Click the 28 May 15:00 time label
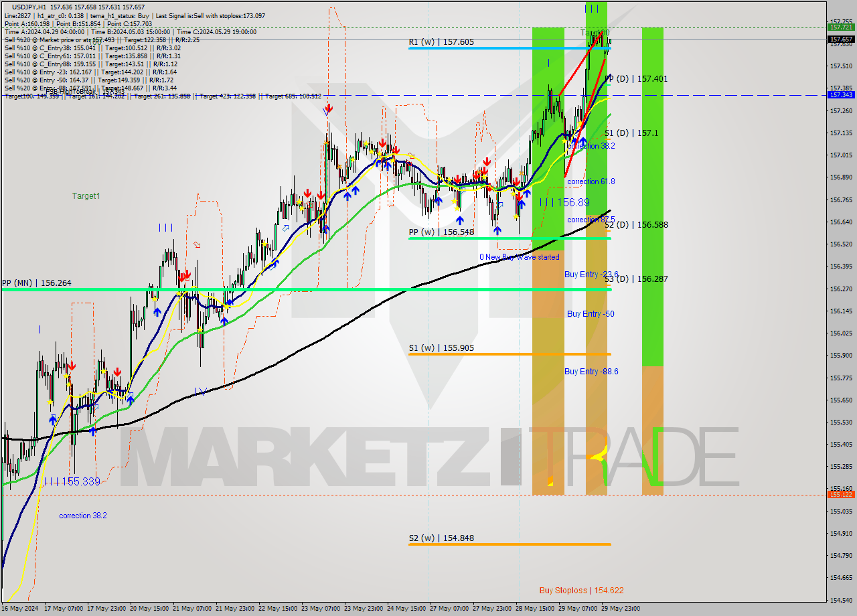Viewport: 857px width, 616px height. point(536,609)
